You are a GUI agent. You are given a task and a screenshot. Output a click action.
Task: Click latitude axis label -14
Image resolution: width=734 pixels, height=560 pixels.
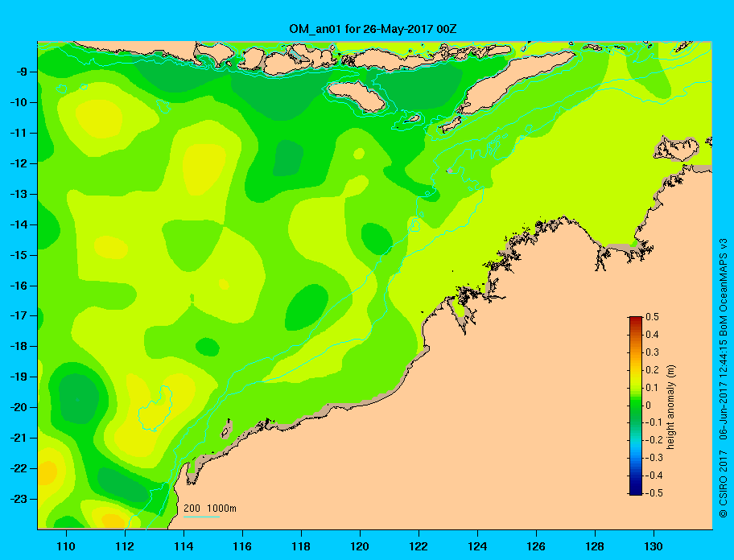coord(18,224)
